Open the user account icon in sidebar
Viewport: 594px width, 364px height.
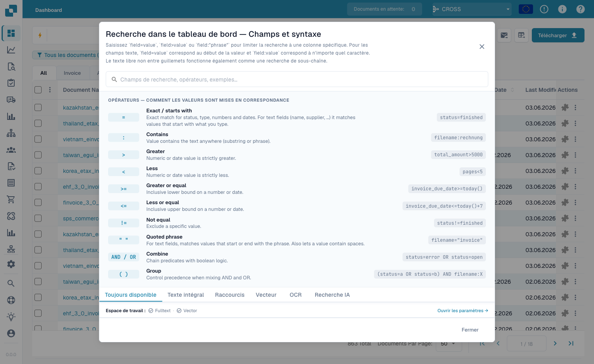pos(11,333)
